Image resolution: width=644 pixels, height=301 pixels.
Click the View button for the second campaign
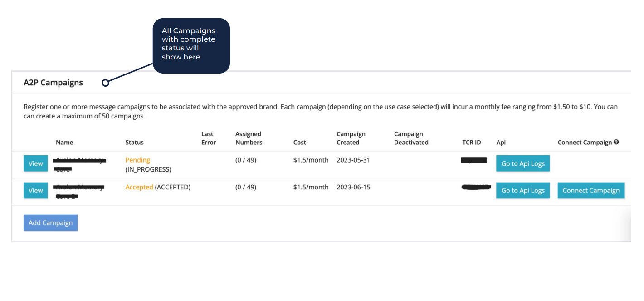(35, 190)
